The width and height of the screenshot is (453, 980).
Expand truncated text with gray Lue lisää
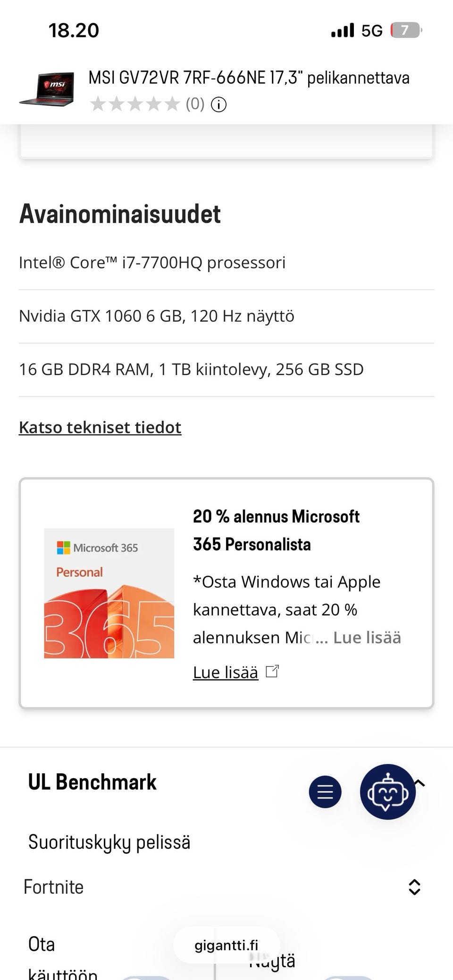pyautogui.click(x=367, y=638)
